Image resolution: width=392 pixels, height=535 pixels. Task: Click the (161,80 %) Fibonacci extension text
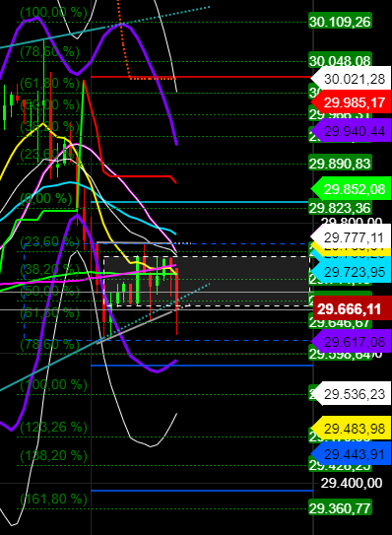click(x=54, y=500)
